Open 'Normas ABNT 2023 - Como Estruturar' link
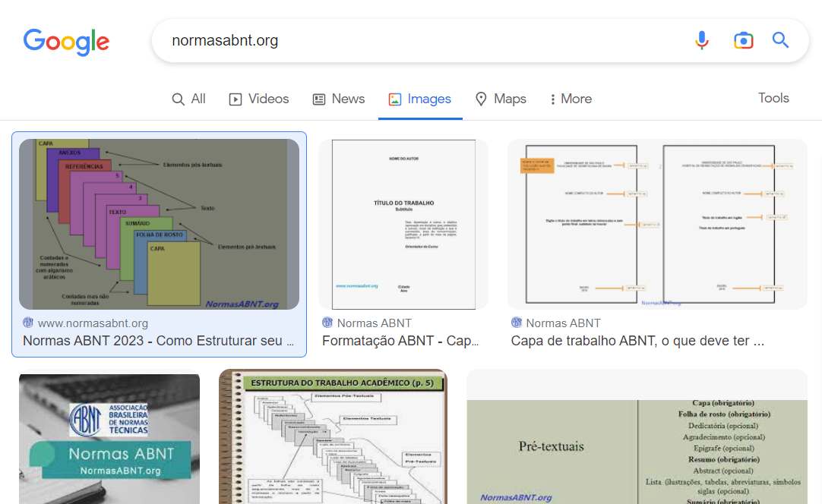This screenshot has width=822, height=504. [158, 341]
